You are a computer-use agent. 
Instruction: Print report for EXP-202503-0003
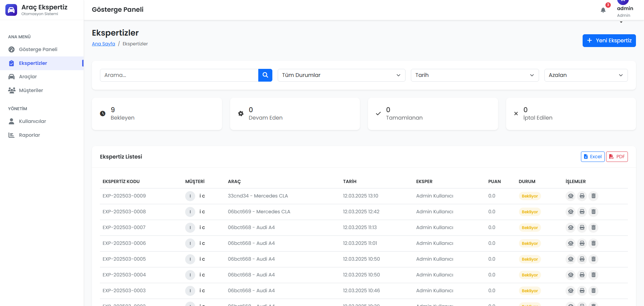click(x=582, y=291)
